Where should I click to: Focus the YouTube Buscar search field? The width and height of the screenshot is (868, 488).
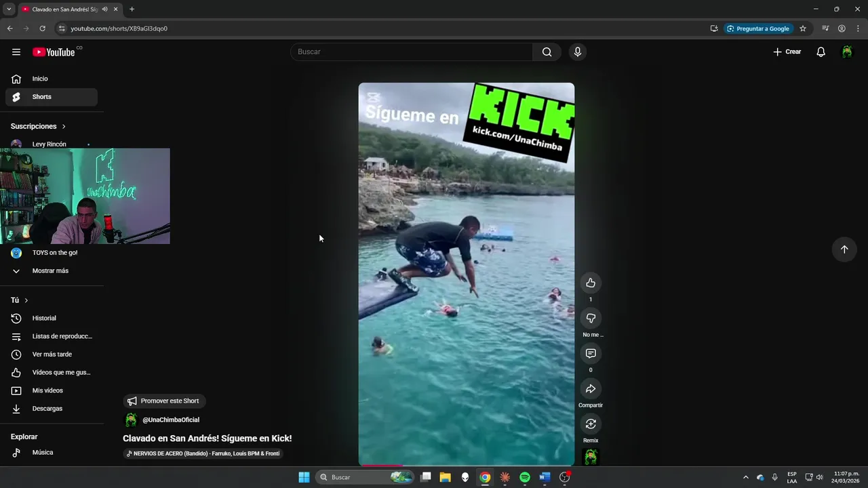[412, 52]
